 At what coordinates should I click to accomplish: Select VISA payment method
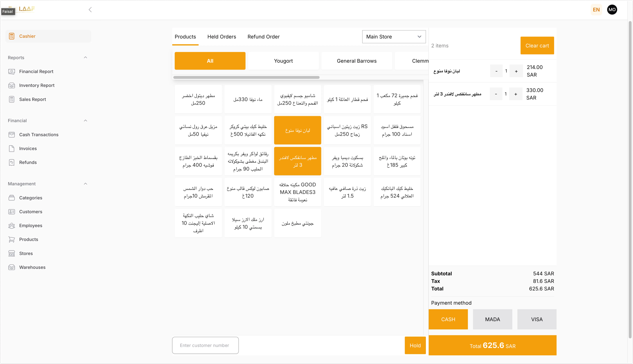[537, 319]
